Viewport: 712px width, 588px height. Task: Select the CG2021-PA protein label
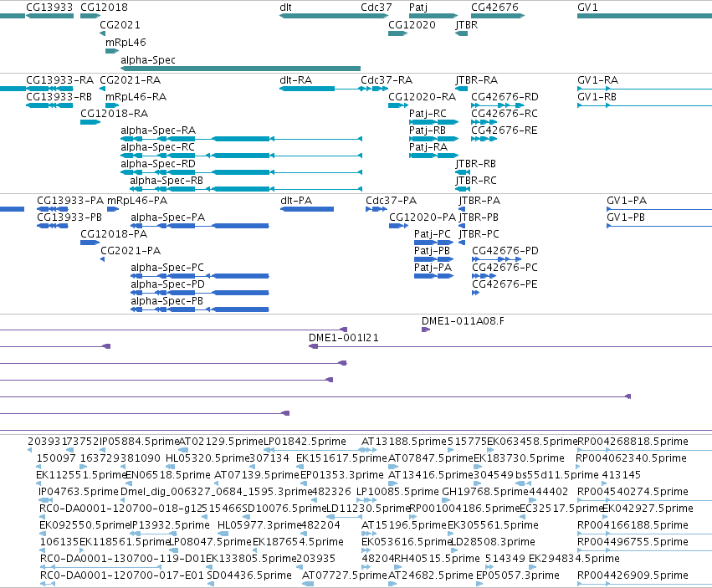[131, 251]
